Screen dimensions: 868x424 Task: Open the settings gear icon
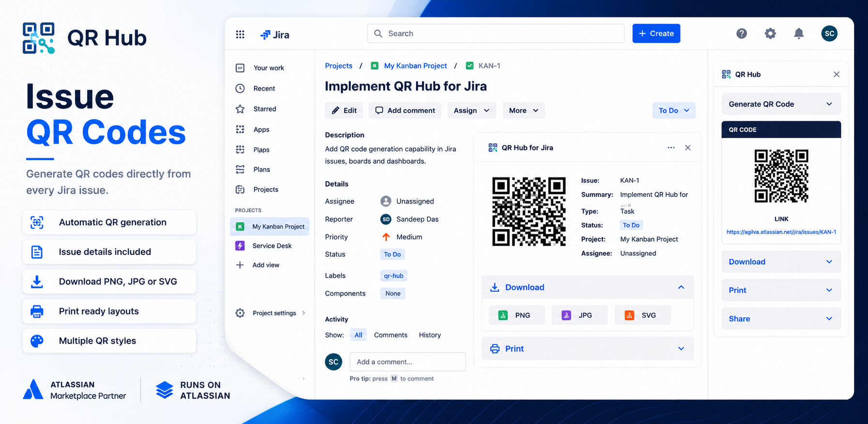pyautogui.click(x=770, y=33)
